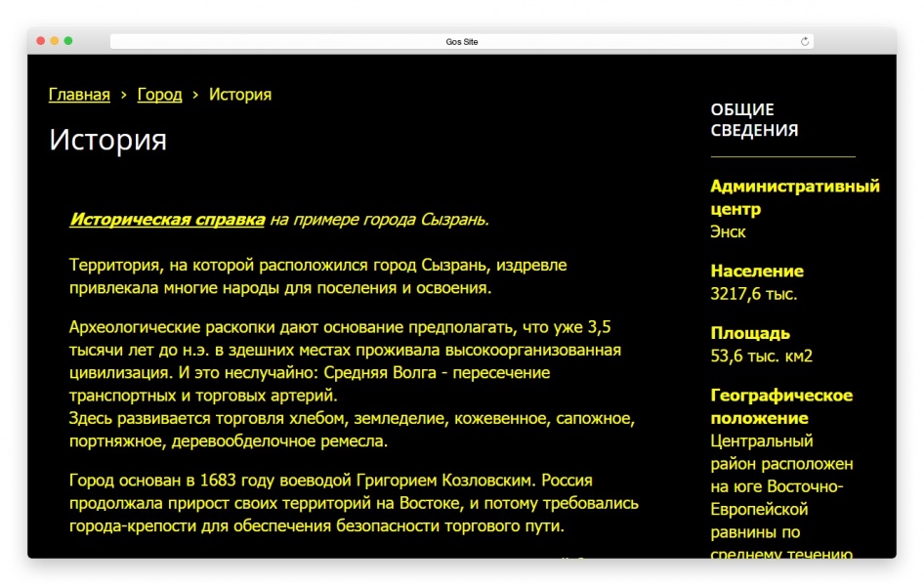Select the История item in the breadcrumb
This screenshot has height=586, width=924.
239,95
